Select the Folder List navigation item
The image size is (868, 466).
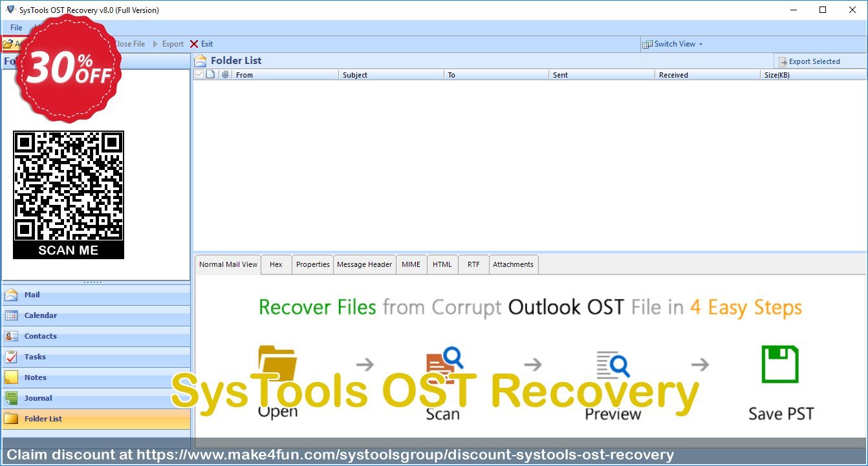pos(96,419)
